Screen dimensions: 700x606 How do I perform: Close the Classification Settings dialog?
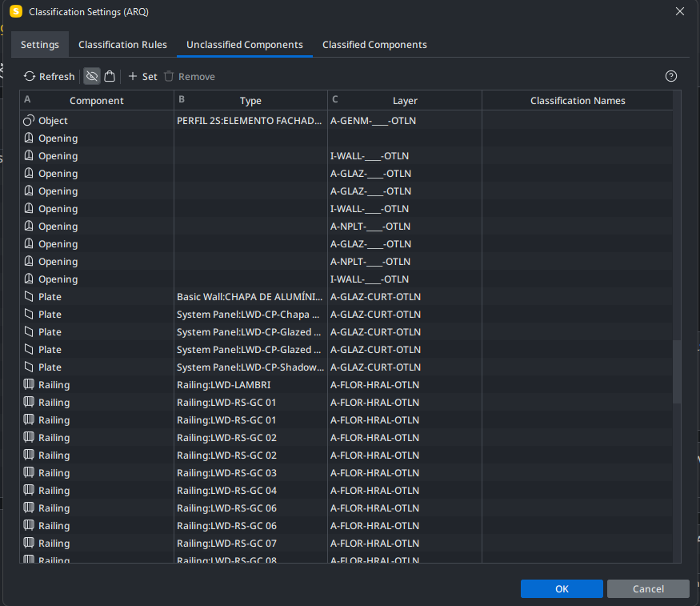point(679,11)
